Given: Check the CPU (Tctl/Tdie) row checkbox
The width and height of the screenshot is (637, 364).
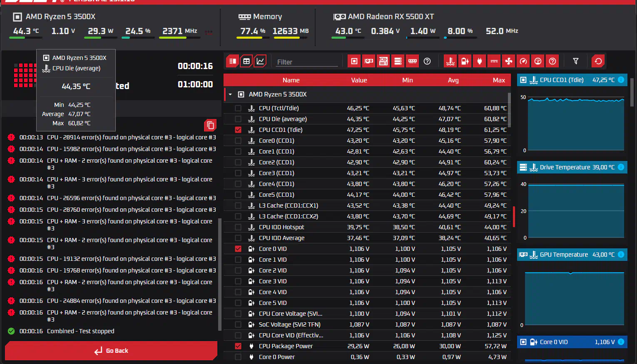Looking at the screenshot, I should (x=238, y=108).
